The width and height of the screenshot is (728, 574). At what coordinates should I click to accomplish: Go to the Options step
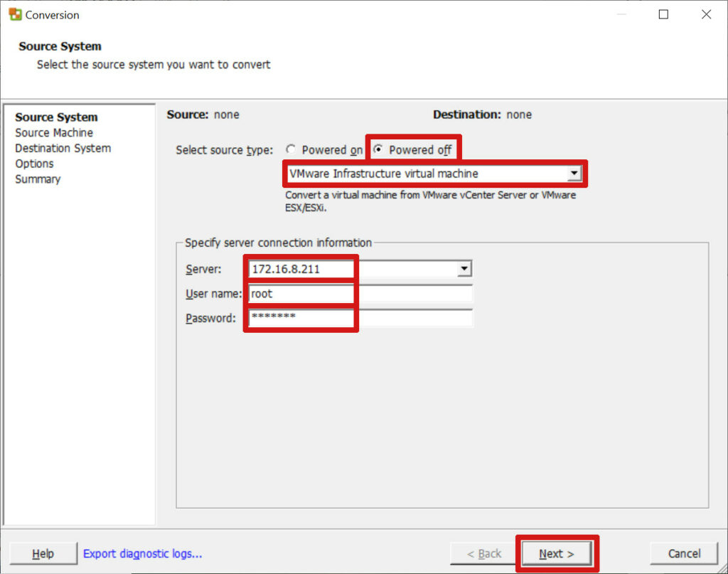tap(34, 164)
